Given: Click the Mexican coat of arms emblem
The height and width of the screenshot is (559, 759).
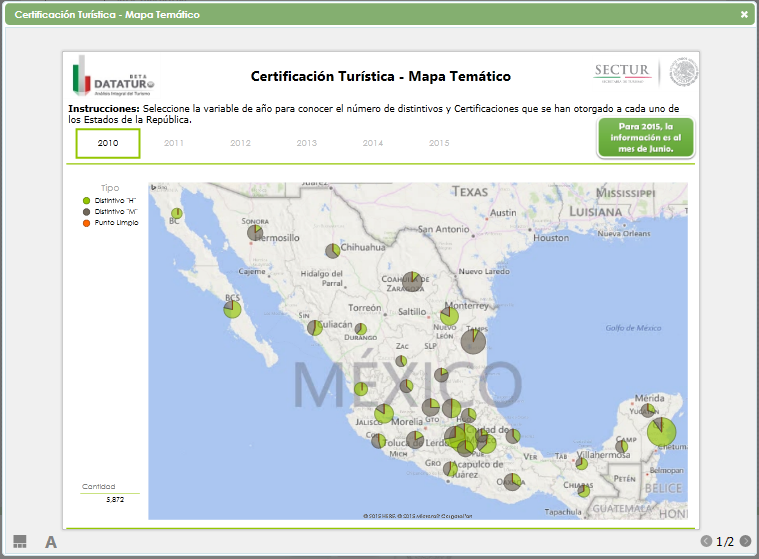Looking at the screenshot, I should 683,72.
